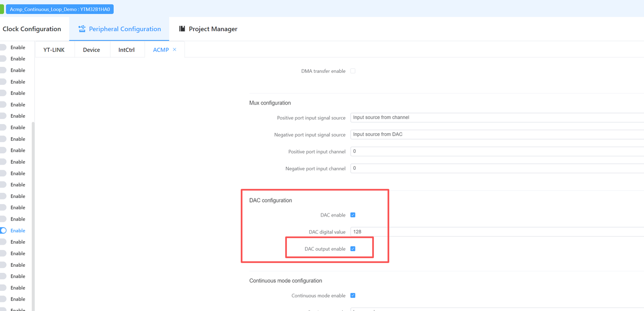
Task: Disable the Continuous mode enable checkbox
Action: click(x=353, y=295)
